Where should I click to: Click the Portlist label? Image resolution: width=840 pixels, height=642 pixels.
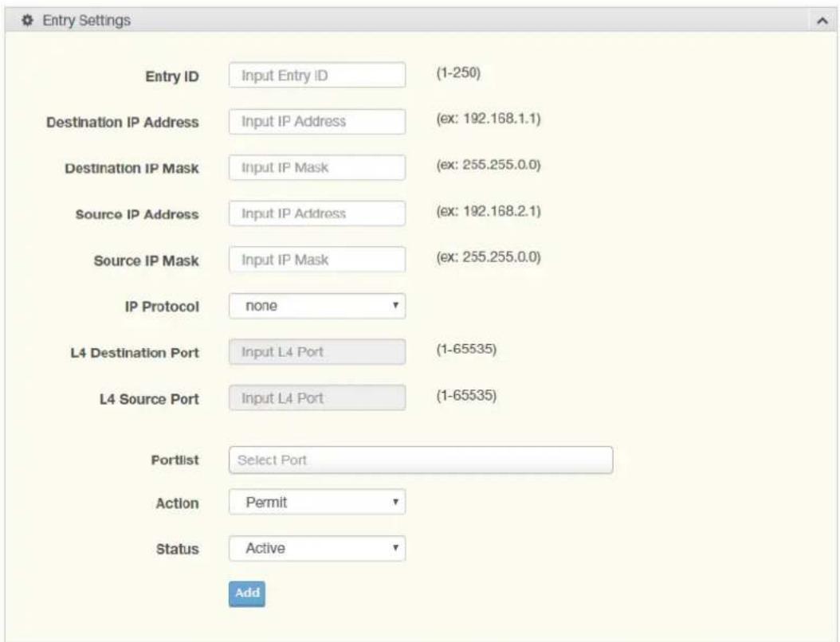point(175,460)
